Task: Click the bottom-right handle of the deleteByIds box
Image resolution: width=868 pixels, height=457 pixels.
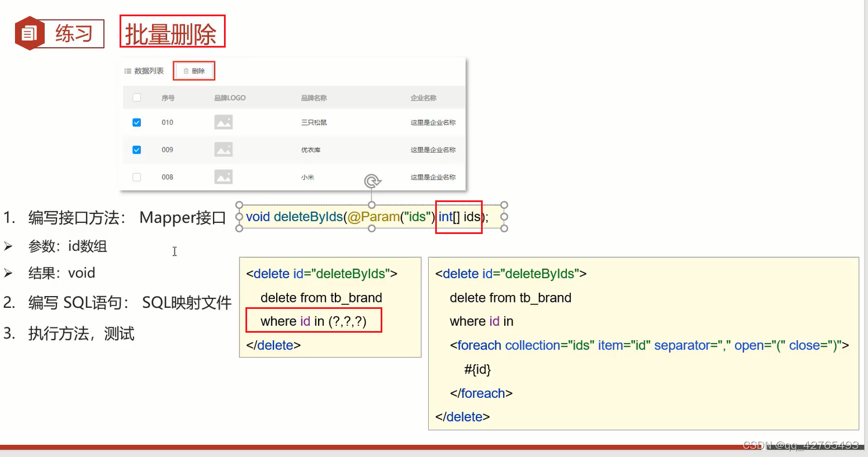Action: [x=504, y=228]
